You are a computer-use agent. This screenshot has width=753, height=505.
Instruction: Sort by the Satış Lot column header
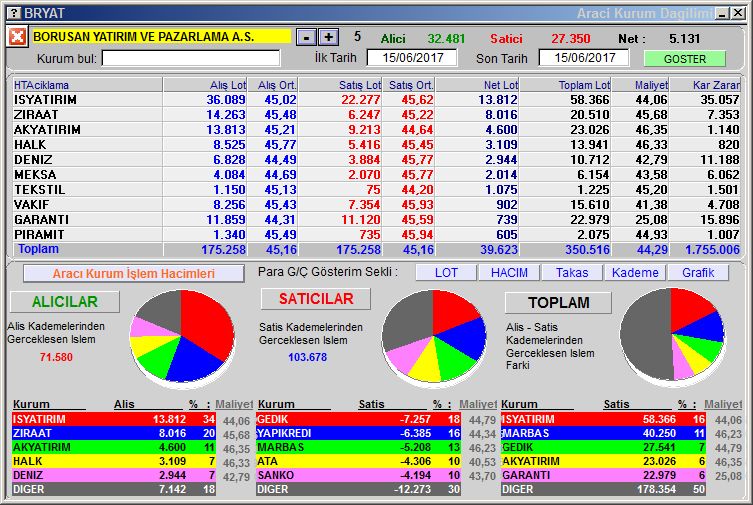[x=340, y=85]
